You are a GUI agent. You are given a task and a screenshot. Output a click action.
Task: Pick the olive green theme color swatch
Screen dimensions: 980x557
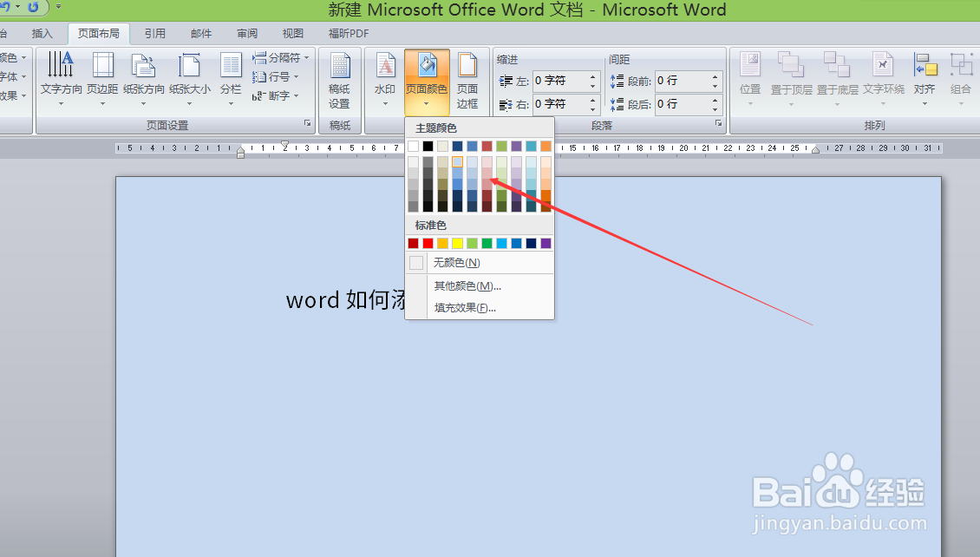[x=501, y=147]
